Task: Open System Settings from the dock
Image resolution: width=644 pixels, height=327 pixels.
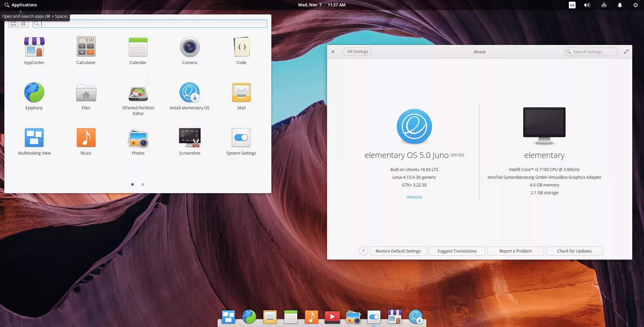Action: click(374, 317)
